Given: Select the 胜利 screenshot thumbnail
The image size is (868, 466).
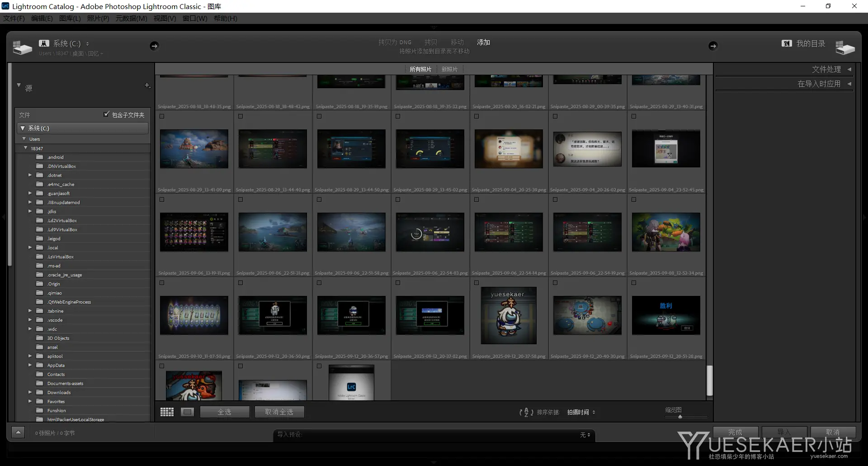Looking at the screenshot, I should pos(666,315).
